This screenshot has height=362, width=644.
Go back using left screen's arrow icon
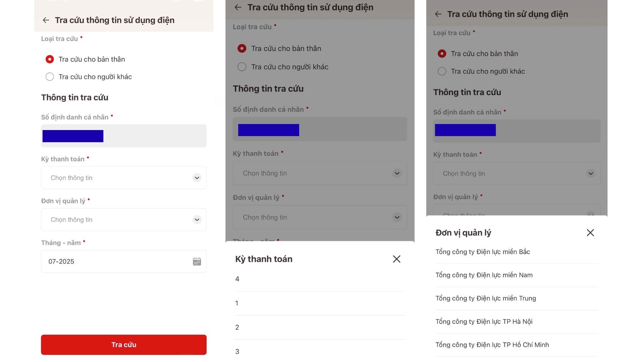[46, 20]
